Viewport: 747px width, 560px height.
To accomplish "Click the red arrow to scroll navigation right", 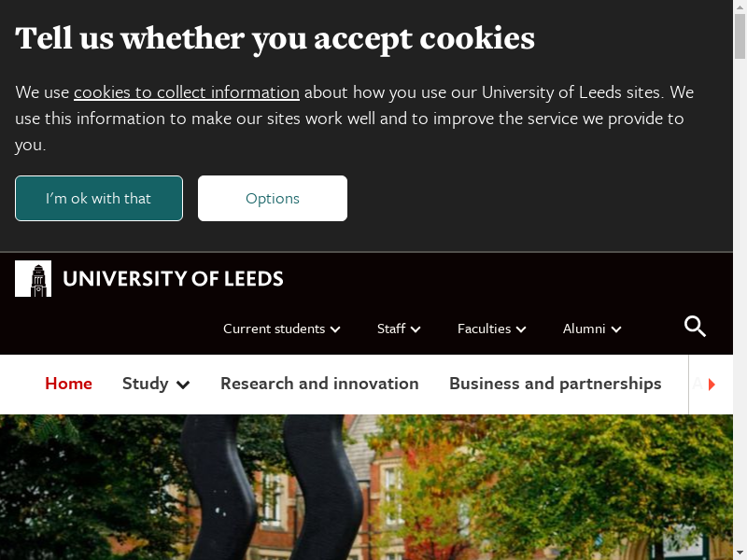I will pyautogui.click(x=712, y=385).
